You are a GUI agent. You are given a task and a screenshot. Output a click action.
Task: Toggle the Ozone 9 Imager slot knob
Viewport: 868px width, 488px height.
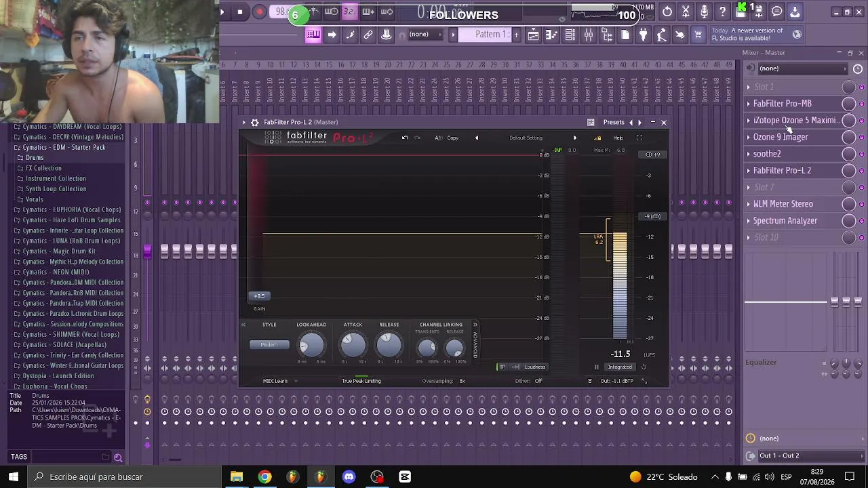[848, 137]
